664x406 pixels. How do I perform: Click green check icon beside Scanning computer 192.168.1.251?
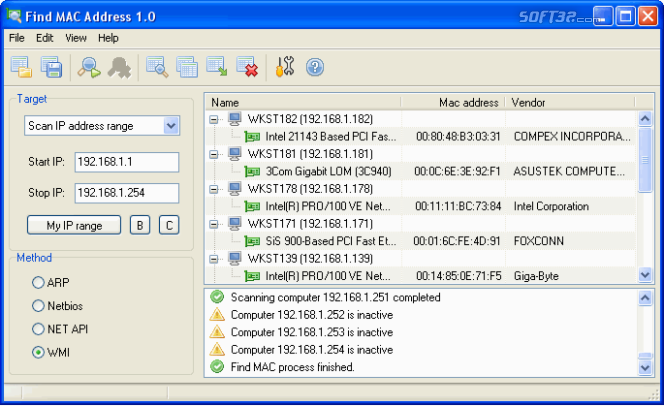217,297
